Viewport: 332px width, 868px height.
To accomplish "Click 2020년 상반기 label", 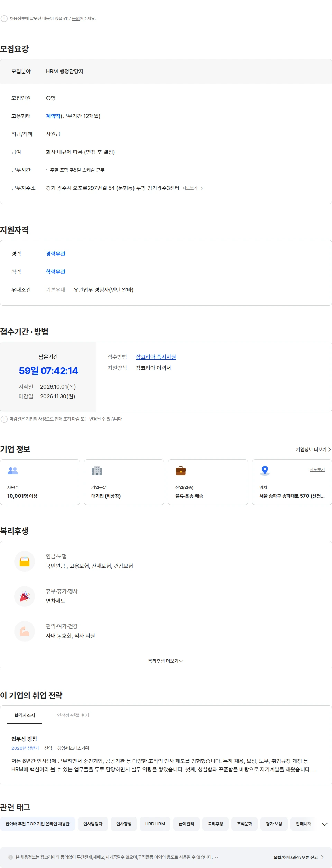I will [x=25, y=748].
